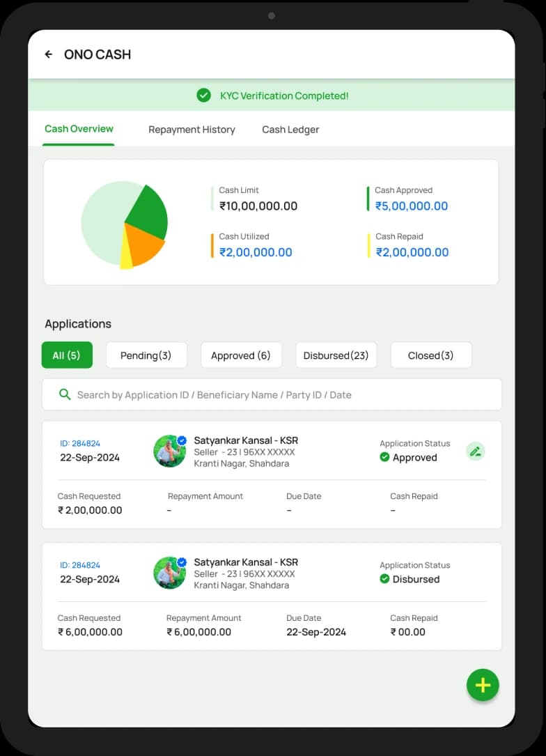Click Cash Repaid ₹ 00.00 value
Screen dimensions: 546x756
pos(407,631)
